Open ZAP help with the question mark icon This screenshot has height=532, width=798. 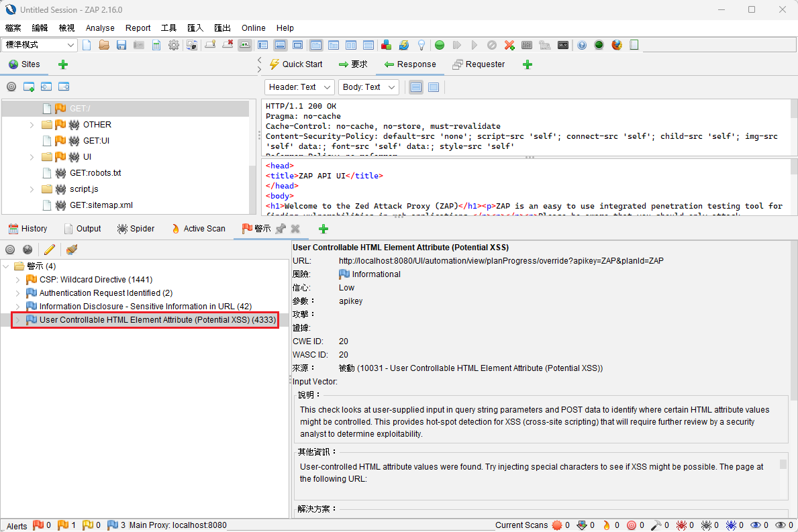click(581, 45)
